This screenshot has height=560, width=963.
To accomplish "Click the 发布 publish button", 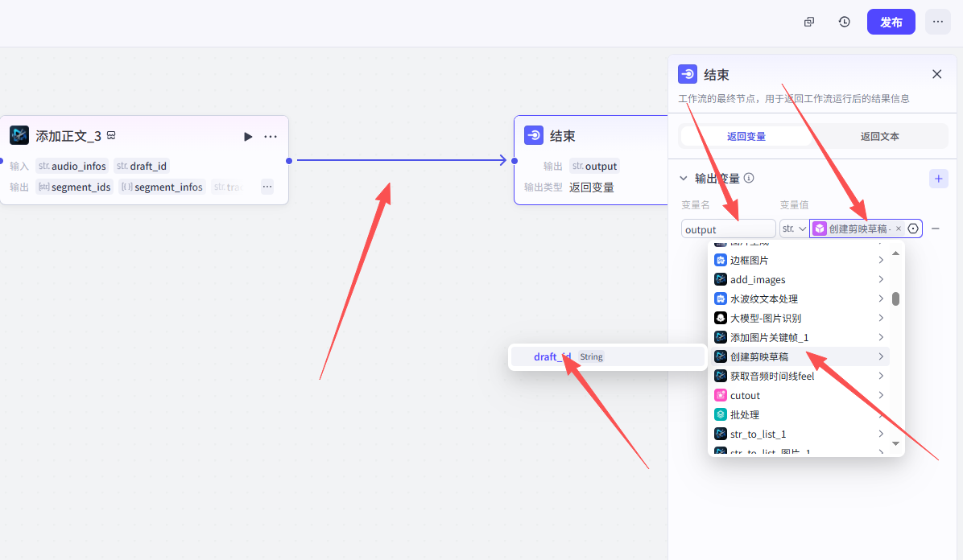I will [x=891, y=22].
